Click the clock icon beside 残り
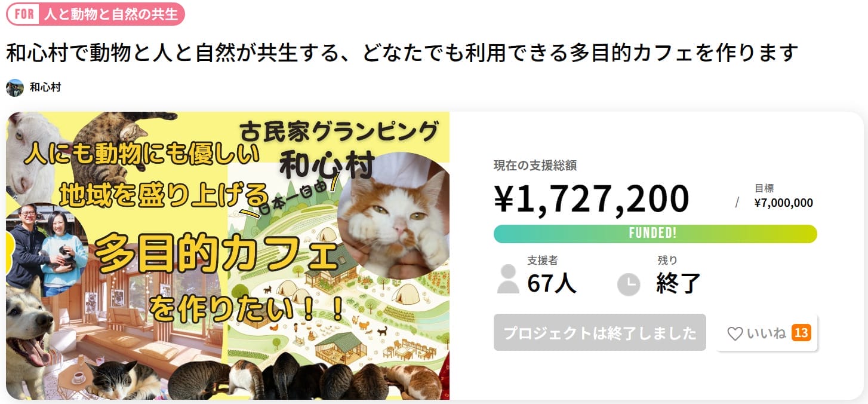 pos(629,284)
